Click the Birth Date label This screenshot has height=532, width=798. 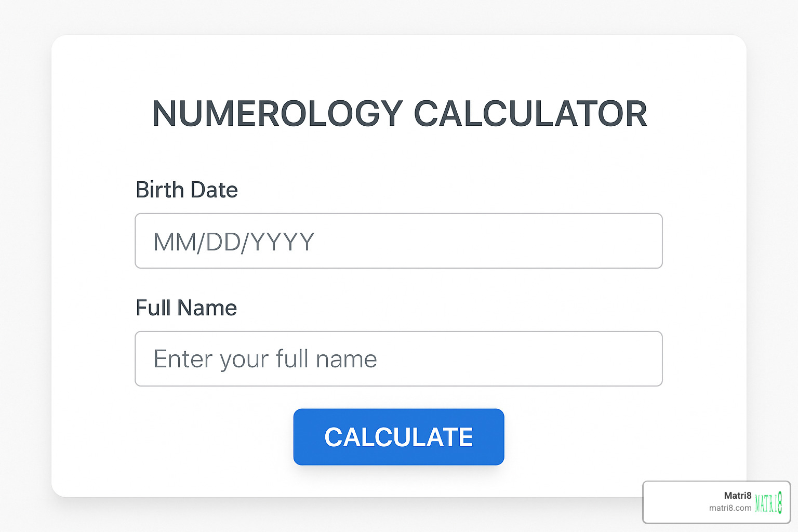pyautogui.click(x=187, y=190)
